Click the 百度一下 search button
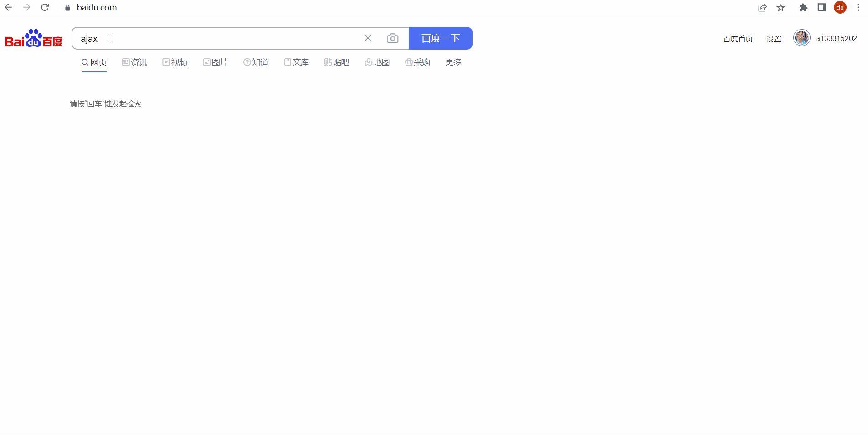Image resolution: width=868 pixels, height=437 pixels. pyautogui.click(x=441, y=38)
